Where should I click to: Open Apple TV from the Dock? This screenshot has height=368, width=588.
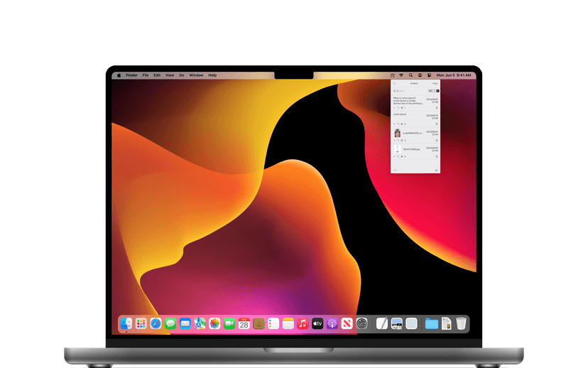317,323
